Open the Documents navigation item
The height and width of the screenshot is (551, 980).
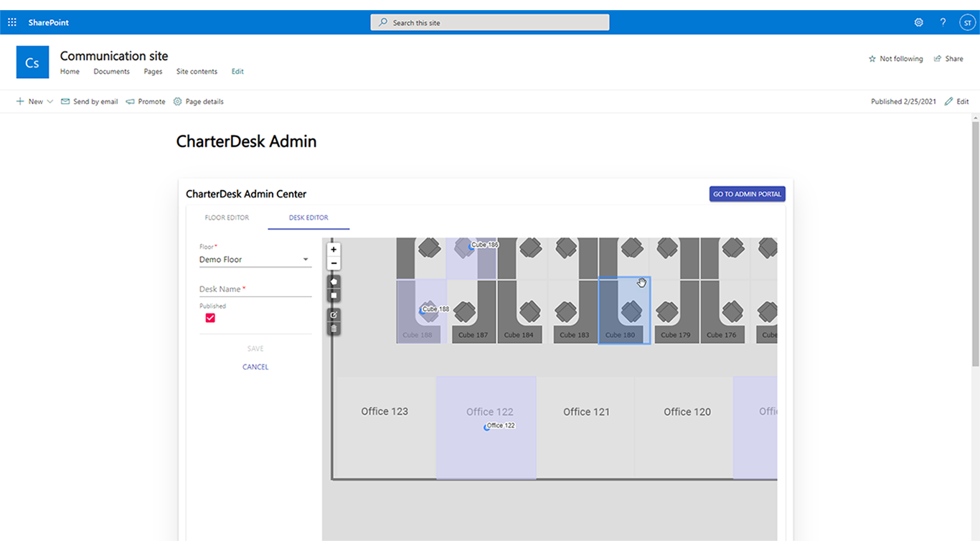point(111,72)
